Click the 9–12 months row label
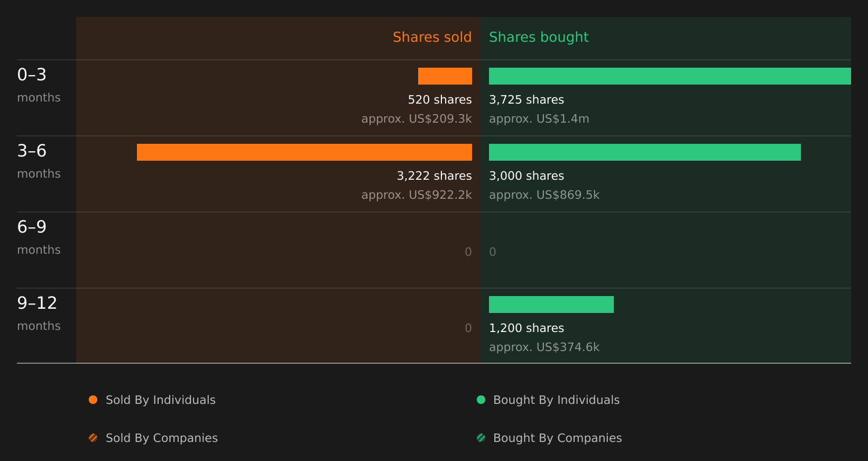The width and height of the screenshot is (868, 461). [39, 314]
